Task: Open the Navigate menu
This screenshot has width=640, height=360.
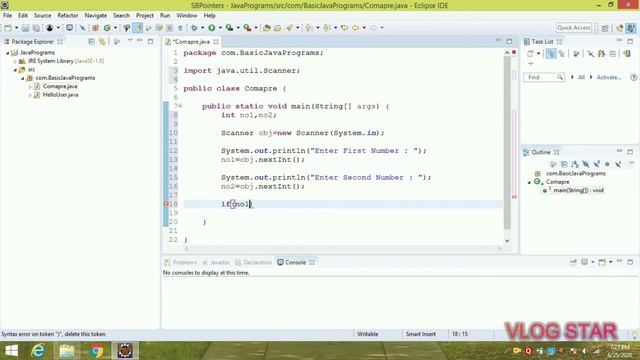Action: click(96, 16)
